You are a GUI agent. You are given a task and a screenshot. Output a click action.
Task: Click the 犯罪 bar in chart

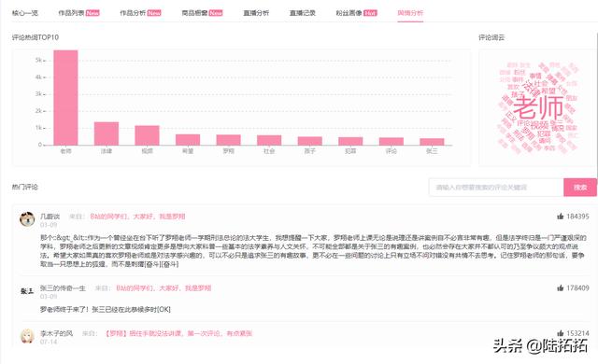pos(350,141)
